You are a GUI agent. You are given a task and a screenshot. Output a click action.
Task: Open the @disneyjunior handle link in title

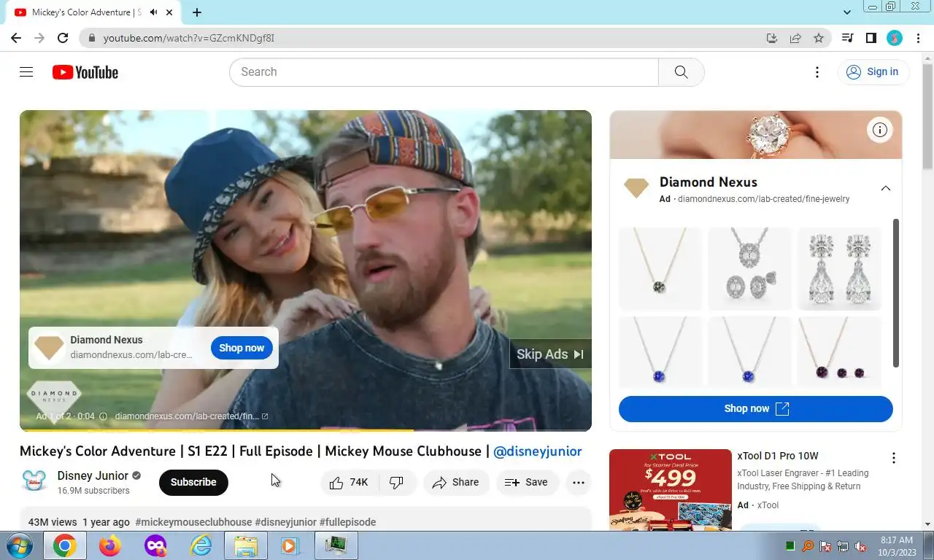tap(538, 451)
